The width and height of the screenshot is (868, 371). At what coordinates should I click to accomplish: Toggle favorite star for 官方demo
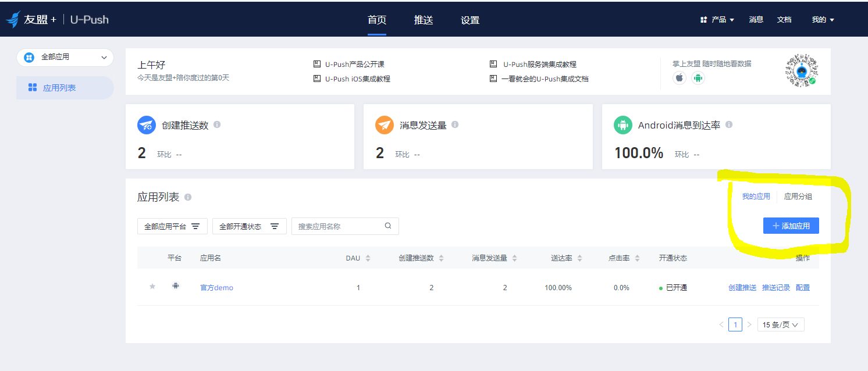pyautogui.click(x=152, y=287)
